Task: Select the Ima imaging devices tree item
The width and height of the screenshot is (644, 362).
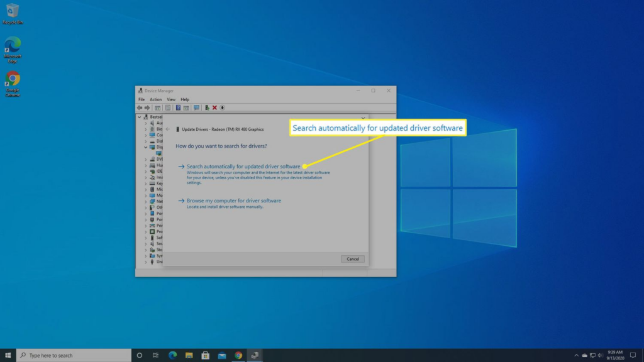Action: [156, 177]
